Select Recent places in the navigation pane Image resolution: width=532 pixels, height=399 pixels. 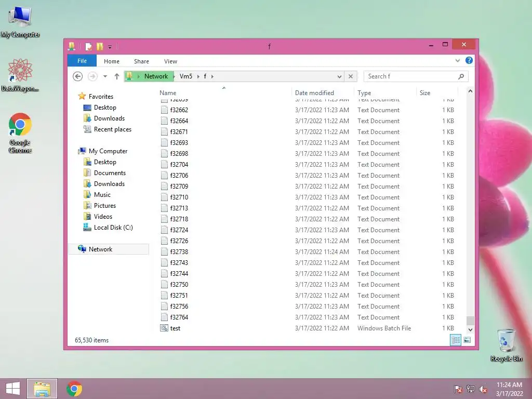pyautogui.click(x=112, y=129)
